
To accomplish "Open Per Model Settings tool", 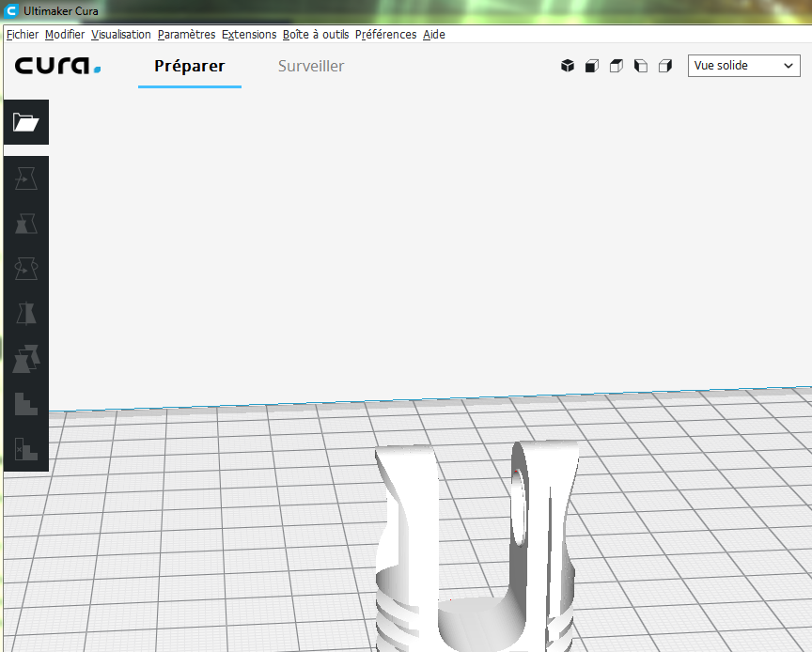I will 26,359.
